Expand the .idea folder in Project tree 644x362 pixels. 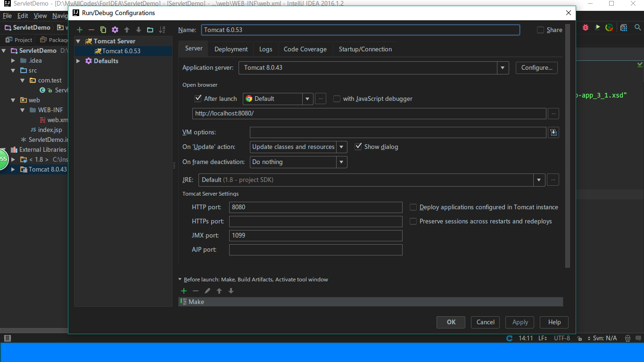pyautogui.click(x=14, y=60)
